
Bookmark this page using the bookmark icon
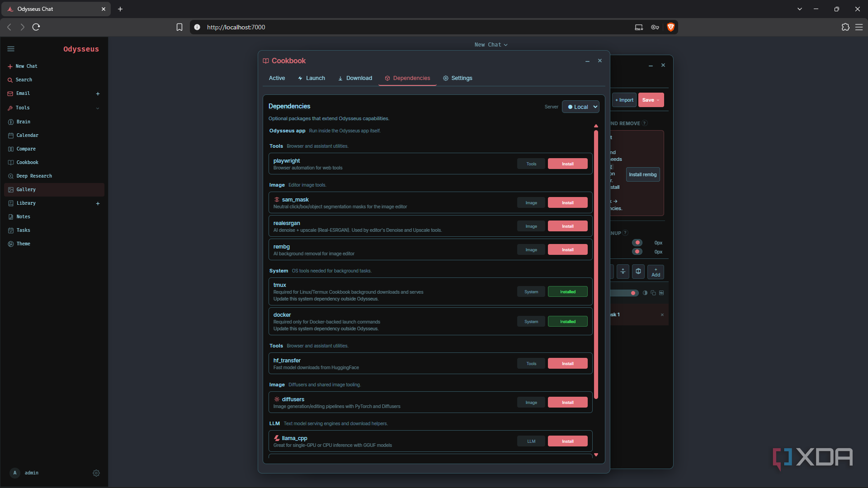pyautogui.click(x=179, y=27)
